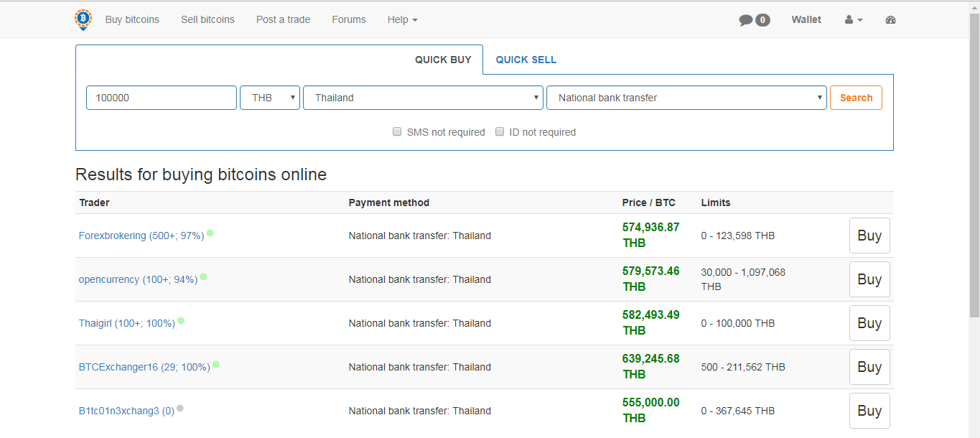Screen dimensions: 980x438
Task: Switch to the QUICK SELL tab
Action: [x=526, y=60]
